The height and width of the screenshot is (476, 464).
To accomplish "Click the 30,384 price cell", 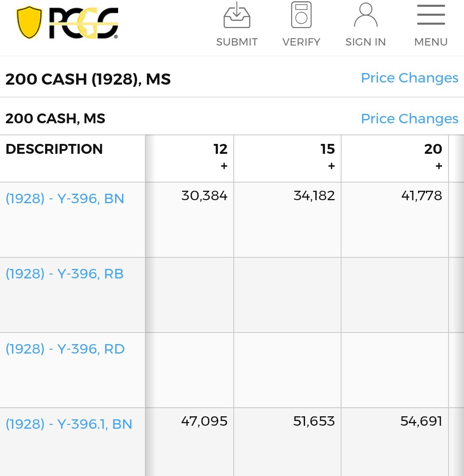I will [205, 196].
